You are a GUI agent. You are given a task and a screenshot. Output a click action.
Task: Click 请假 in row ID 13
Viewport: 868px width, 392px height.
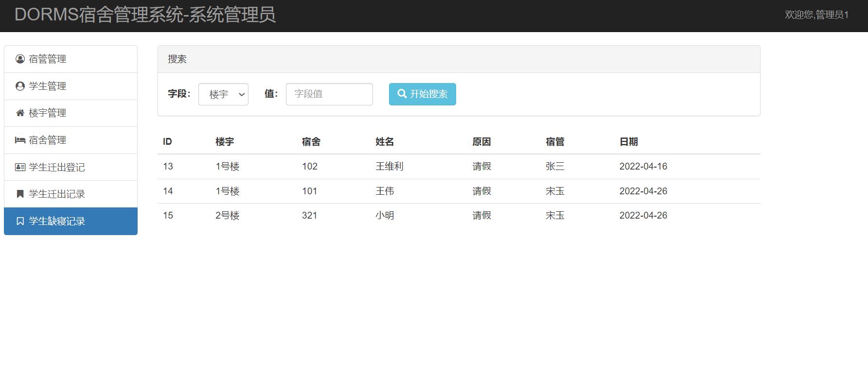(481, 167)
